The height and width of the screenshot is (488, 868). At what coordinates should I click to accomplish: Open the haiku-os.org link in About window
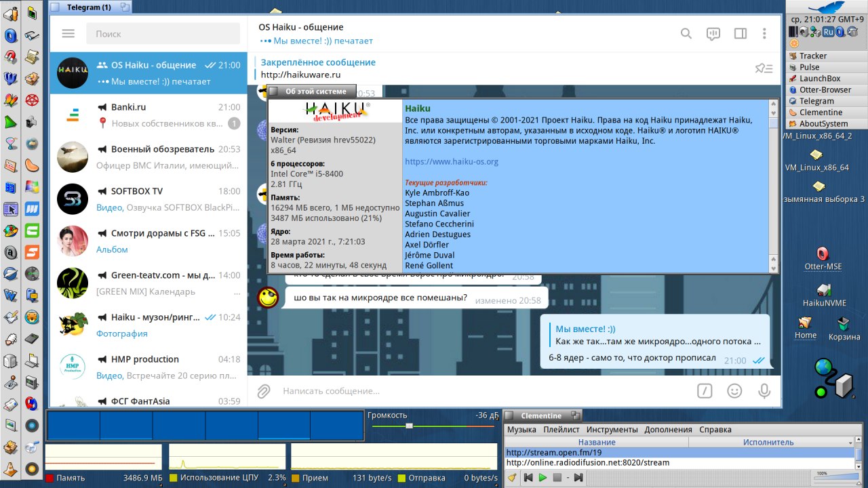point(452,161)
